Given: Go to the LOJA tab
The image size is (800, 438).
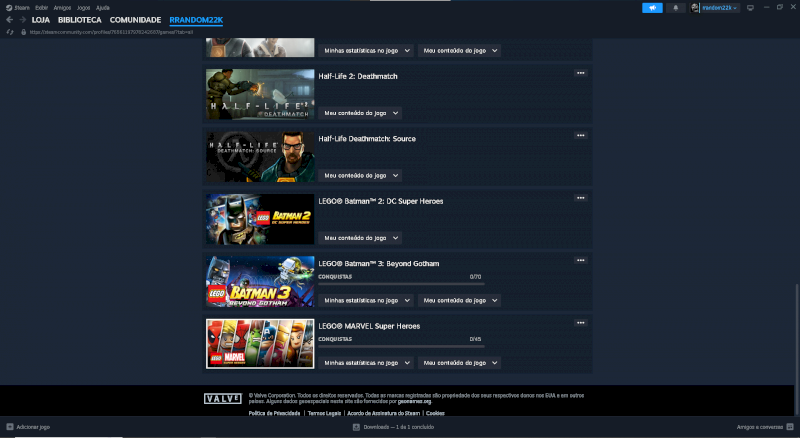Looking at the screenshot, I should pyautogui.click(x=41, y=20).
